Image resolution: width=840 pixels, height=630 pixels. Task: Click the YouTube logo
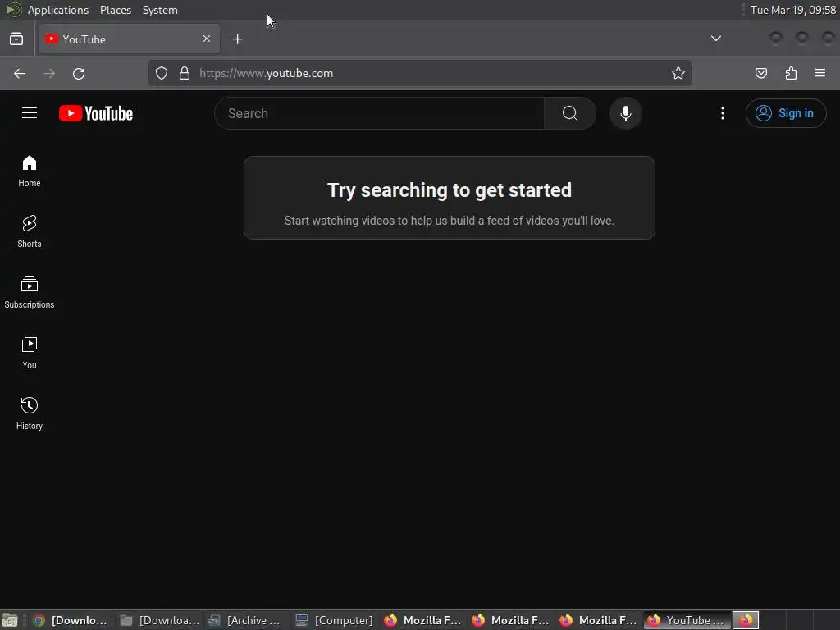(x=96, y=113)
